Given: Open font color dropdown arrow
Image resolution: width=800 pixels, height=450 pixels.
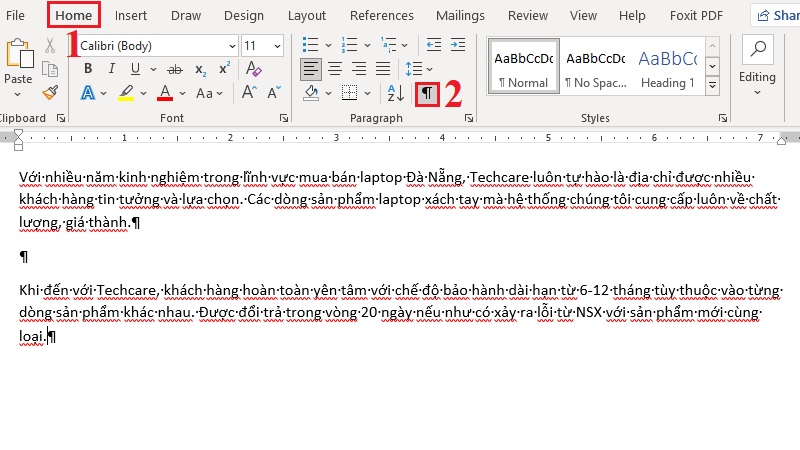Looking at the screenshot, I should click(182, 93).
